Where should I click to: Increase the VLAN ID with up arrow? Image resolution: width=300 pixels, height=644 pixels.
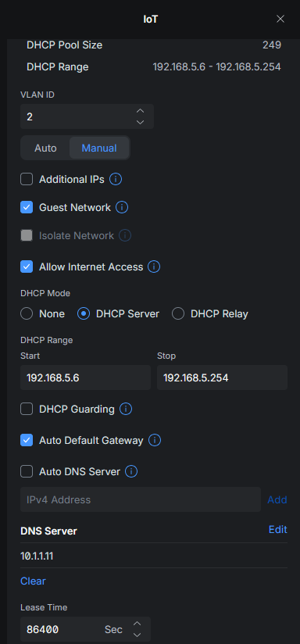140,111
